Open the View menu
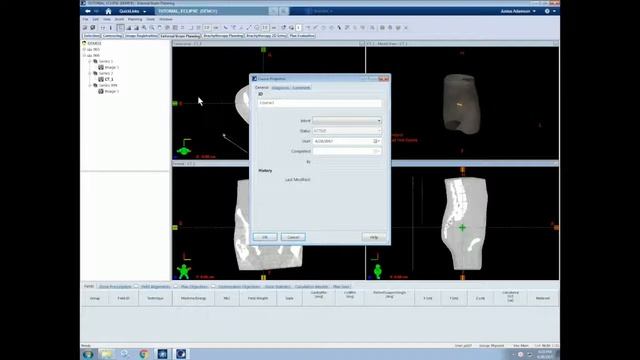 (107, 19)
